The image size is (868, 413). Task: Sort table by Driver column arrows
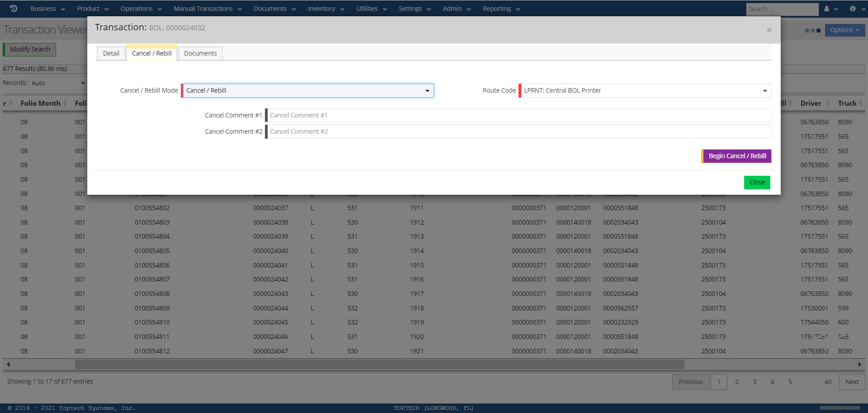828,103
